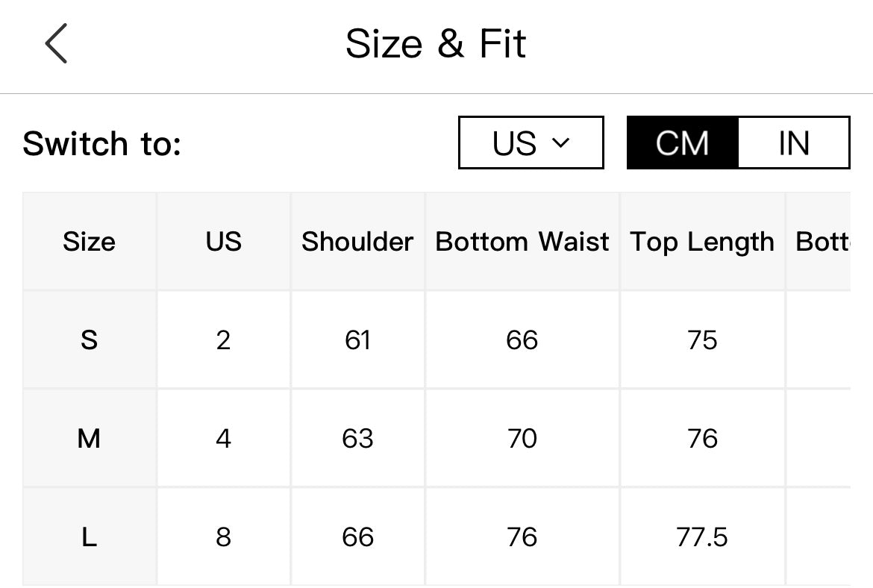Image resolution: width=873 pixels, height=588 pixels.
Task: Click shoulder value 61 for size S
Action: (x=357, y=340)
